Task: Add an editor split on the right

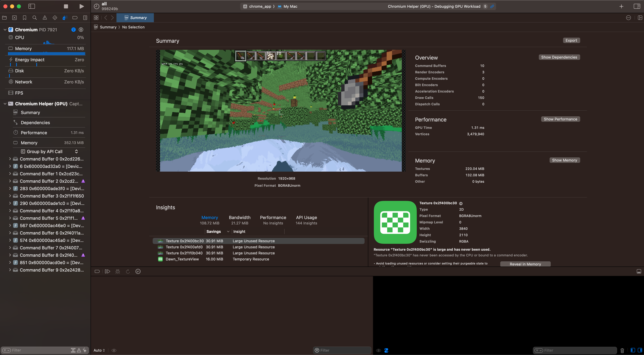Action: [x=640, y=18]
